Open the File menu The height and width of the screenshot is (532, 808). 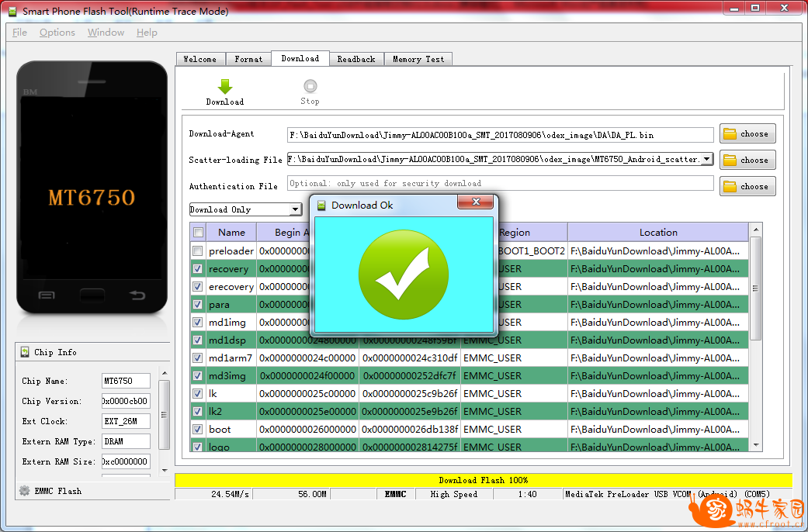(19, 33)
